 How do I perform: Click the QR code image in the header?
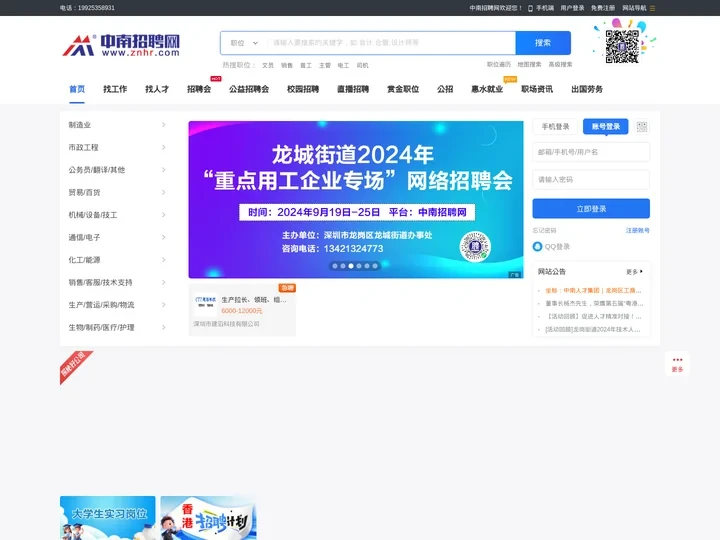[622, 46]
